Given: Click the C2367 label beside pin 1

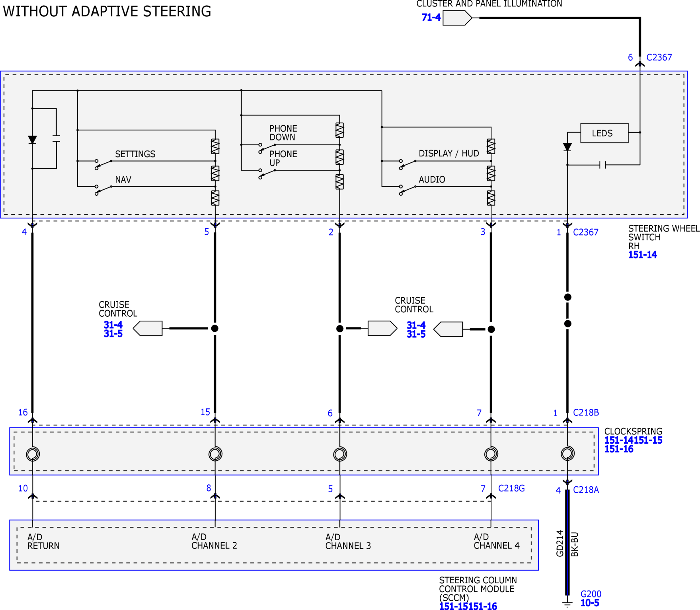Looking at the screenshot, I should [586, 232].
